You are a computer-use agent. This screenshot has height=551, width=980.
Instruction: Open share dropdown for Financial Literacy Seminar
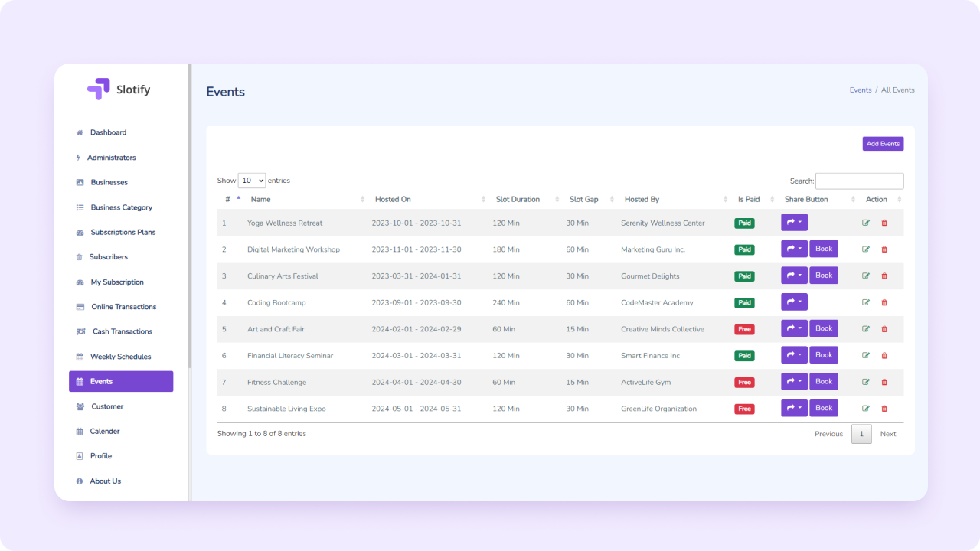[794, 355]
